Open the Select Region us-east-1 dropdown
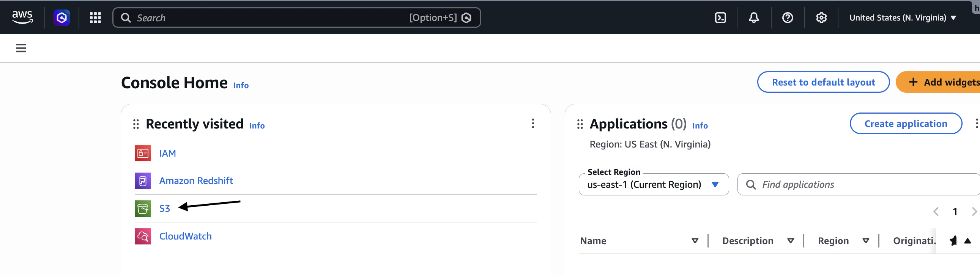The width and height of the screenshot is (980, 276). point(654,184)
